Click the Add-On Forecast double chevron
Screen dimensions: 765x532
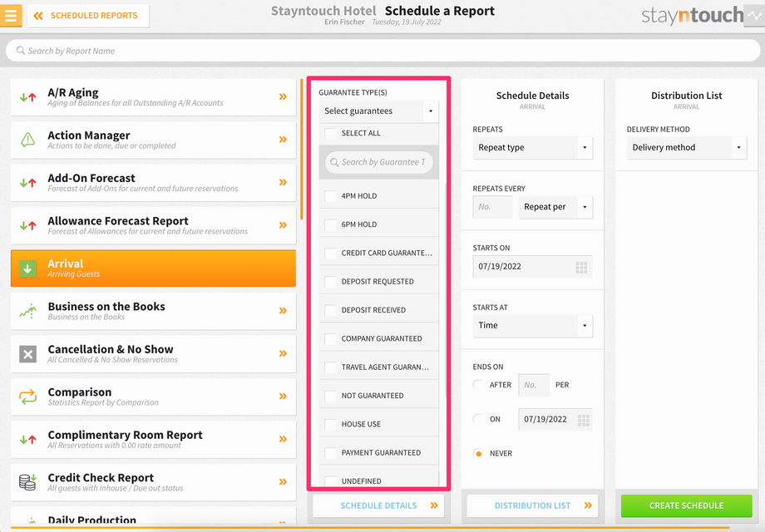tap(283, 182)
